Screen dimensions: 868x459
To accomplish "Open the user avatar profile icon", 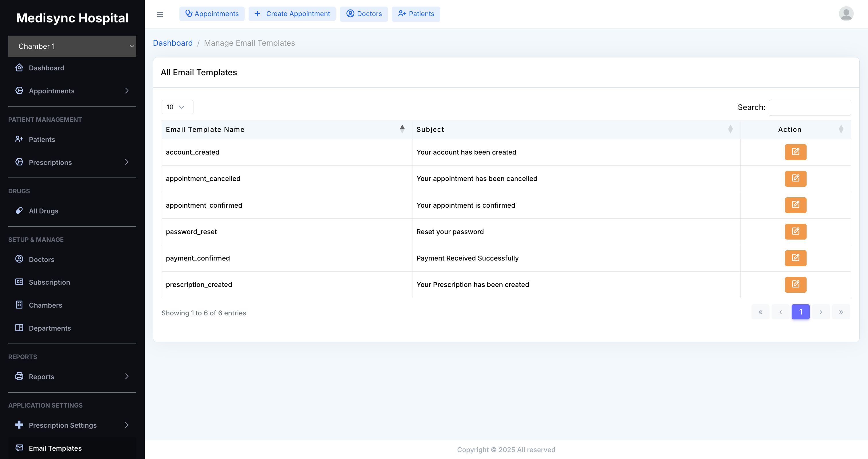I will (x=846, y=14).
